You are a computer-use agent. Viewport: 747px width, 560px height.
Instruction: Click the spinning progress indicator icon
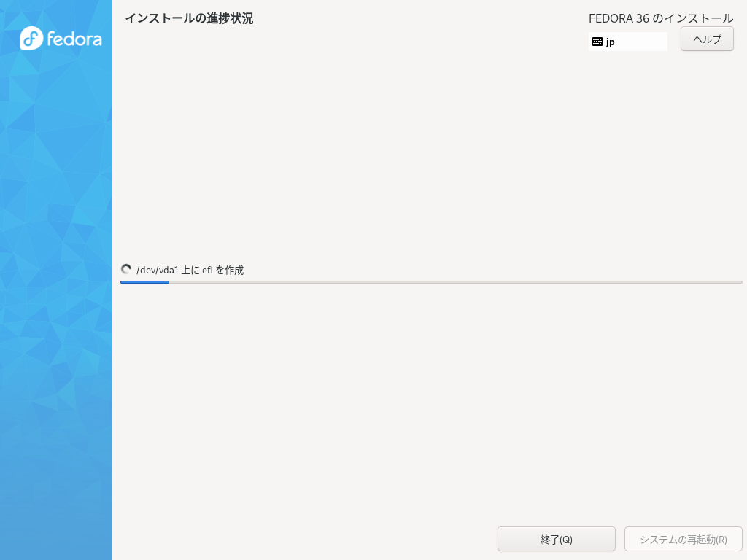point(126,270)
